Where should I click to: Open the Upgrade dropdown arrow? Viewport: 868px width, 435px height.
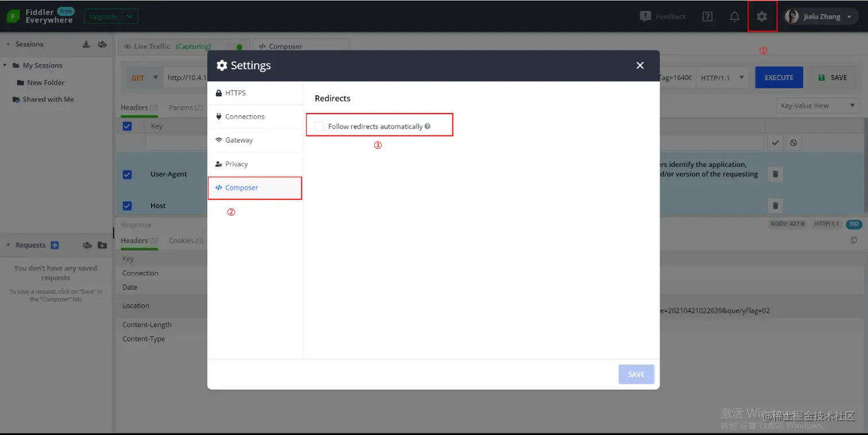(130, 17)
